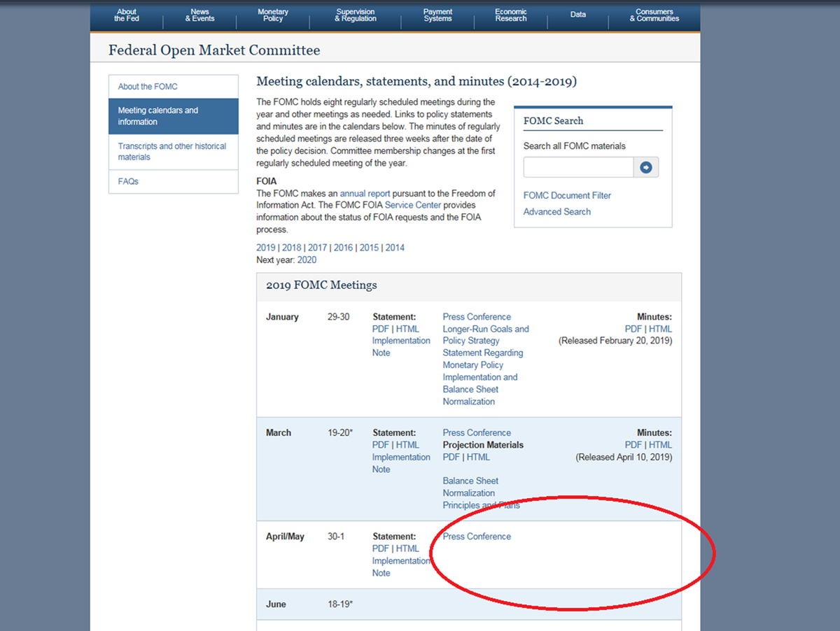Screen dimensions: 840x631
Task: Open April/May Press Conference link
Action: pyautogui.click(x=477, y=537)
